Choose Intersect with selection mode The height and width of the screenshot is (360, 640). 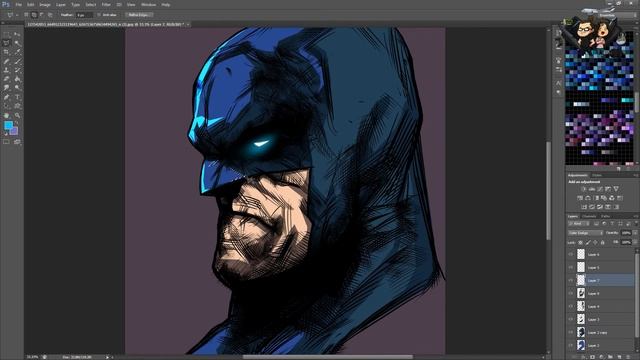click(x=50, y=15)
